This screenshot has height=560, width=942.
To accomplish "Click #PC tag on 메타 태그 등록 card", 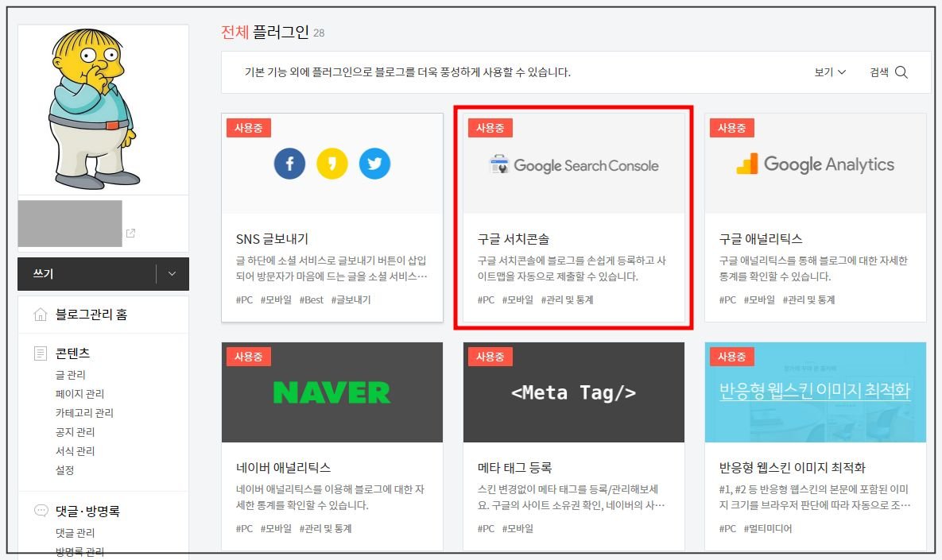I will [486, 529].
